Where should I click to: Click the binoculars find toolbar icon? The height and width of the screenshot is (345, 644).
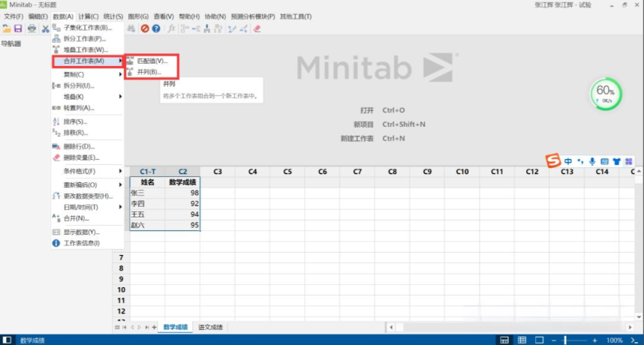[x=131, y=28]
